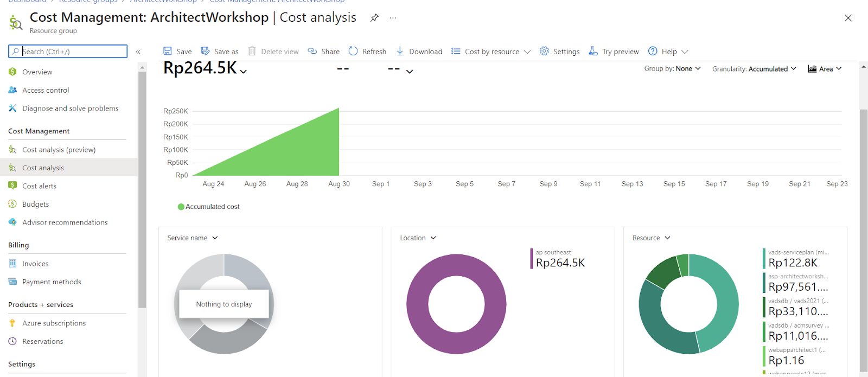868x377 pixels.
Task: Click the Refresh button label
Action: (374, 52)
